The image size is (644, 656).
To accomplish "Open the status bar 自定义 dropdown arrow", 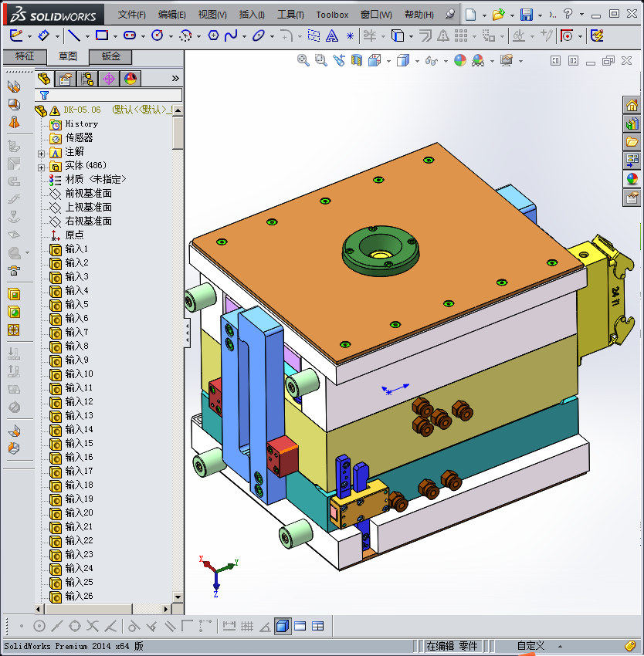I will [x=560, y=647].
